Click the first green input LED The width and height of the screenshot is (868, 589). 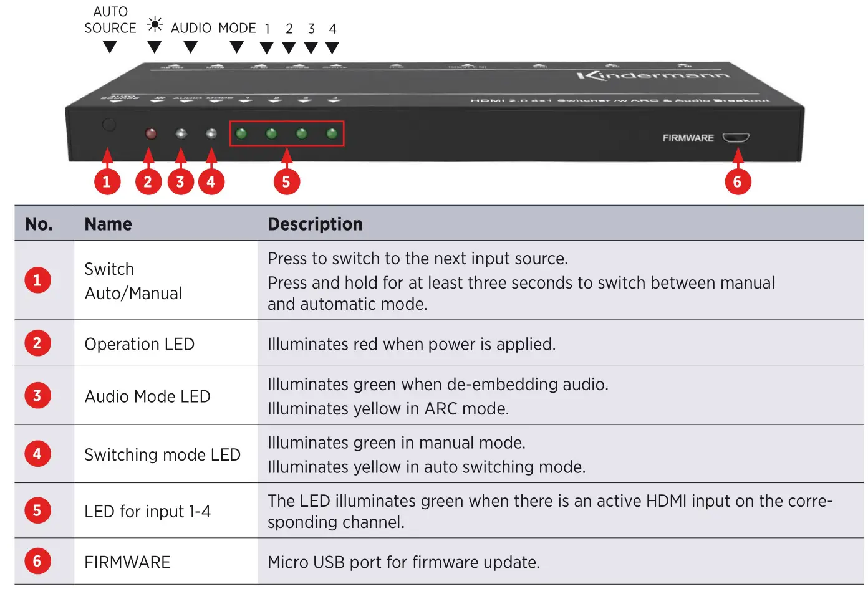(x=241, y=133)
